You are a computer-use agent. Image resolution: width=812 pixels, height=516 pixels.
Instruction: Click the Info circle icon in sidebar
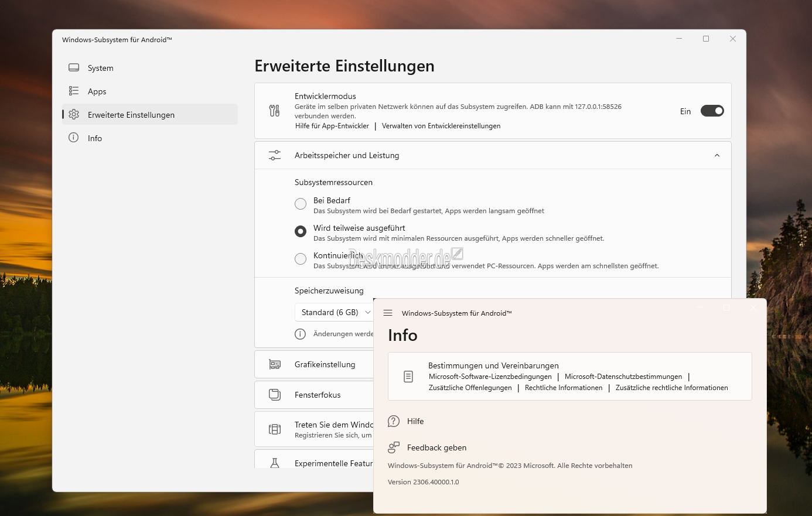(x=74, y=138)
